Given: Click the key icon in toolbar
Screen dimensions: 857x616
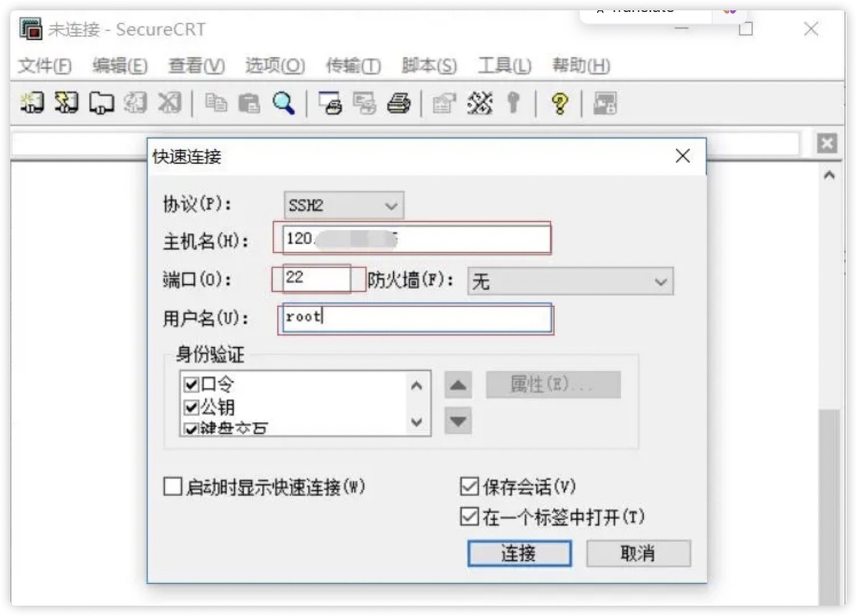Looking at the screenshot, I should (513, 103).
